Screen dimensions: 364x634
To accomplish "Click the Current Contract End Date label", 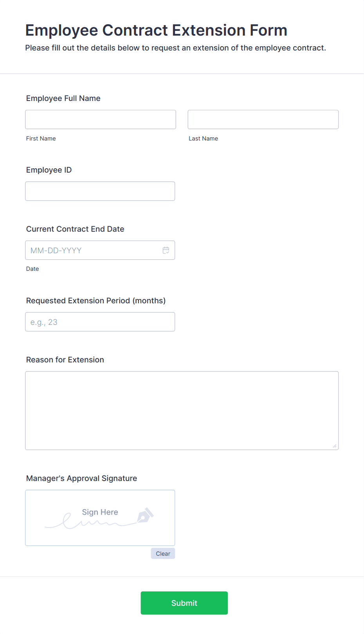I will pos(75,229).
